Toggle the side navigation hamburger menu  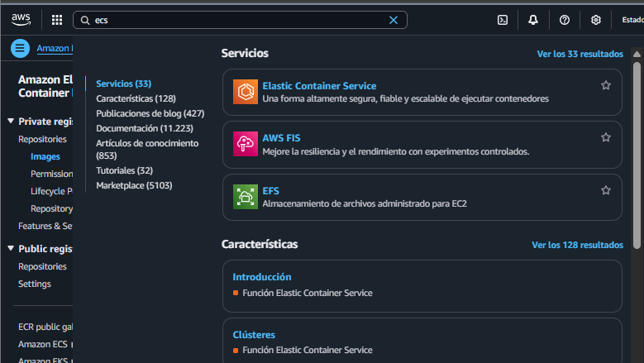(20, 48)
